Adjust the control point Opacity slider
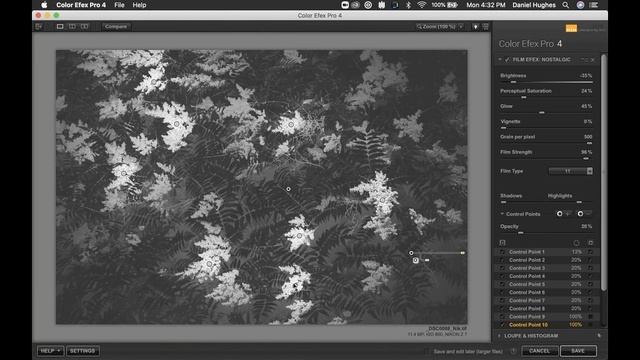Image resolution: width=640 pixels, height=360 pixels. click(520, 233)
